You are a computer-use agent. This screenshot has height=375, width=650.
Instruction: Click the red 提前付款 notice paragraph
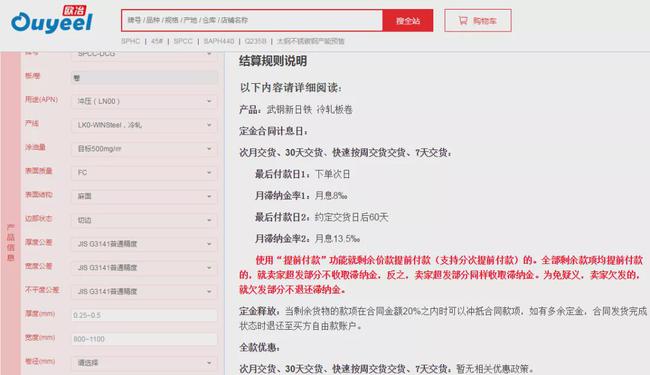coord(441,275)
